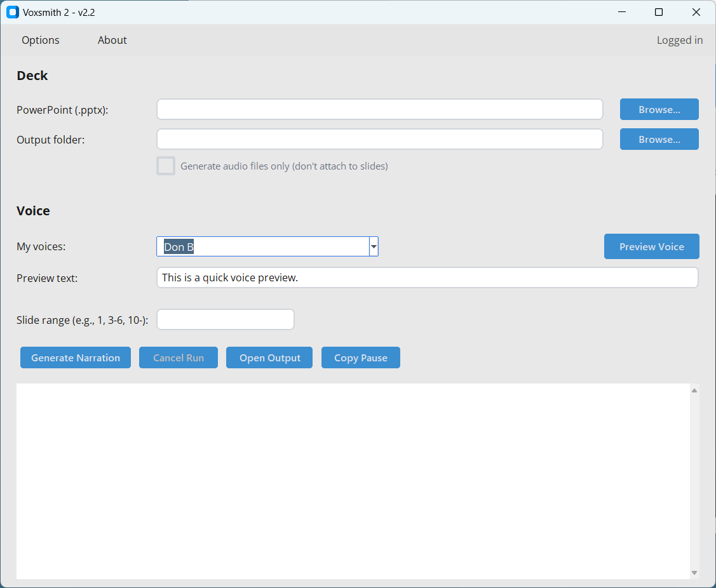Focus the Output folder field
716x588 pixels.
pos(380,139)
